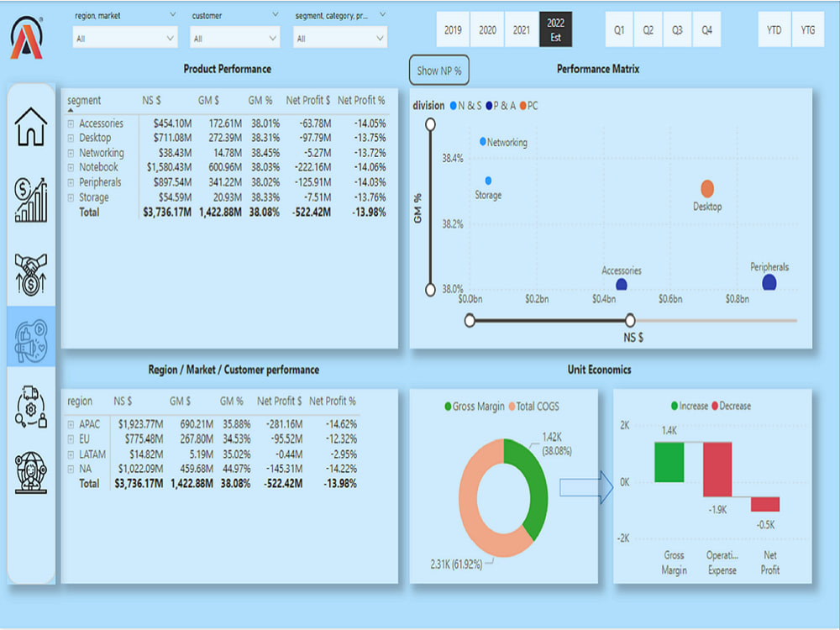
Task: Click the N & S legend color dot
Action: (x=454, y=106)
